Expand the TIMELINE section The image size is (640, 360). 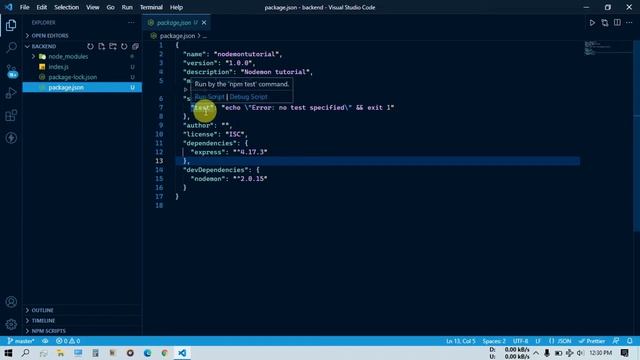[82, 320]
